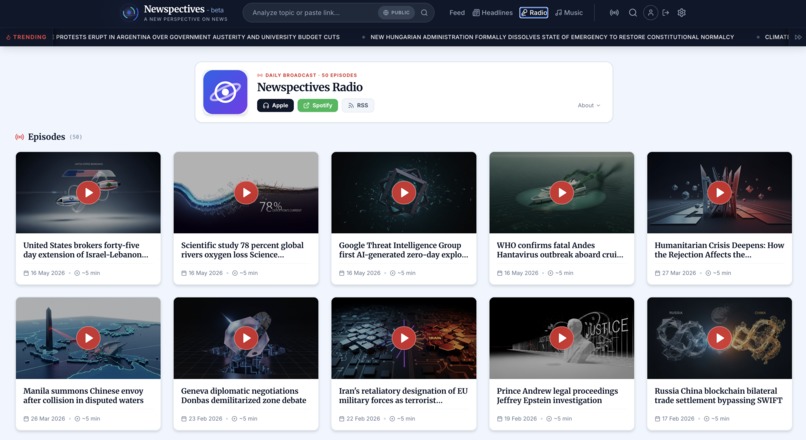Screen dimensions: 806x440
Task: Open the Spotify button
Action: (318, 105)
